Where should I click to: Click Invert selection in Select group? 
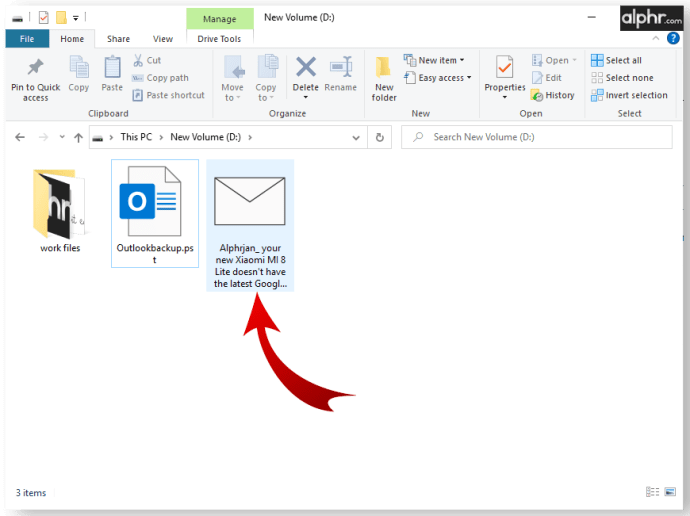[x=629, y=95]
